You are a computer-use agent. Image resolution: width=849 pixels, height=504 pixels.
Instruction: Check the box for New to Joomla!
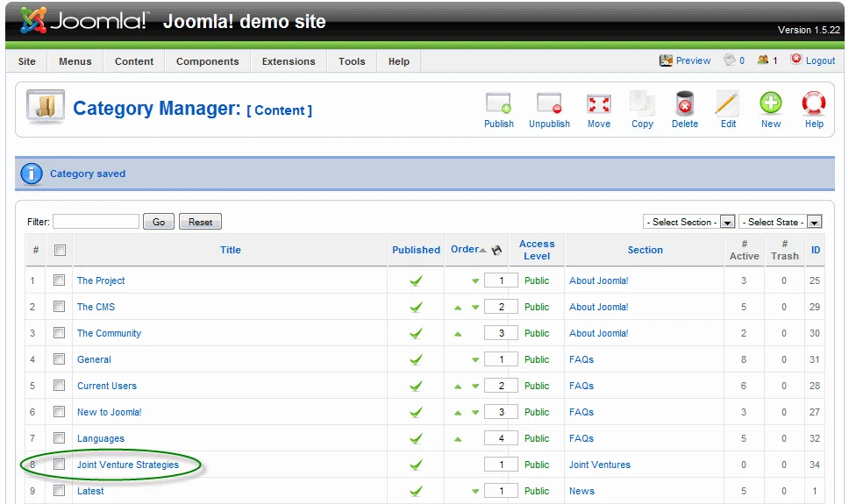tap(59, 411)
